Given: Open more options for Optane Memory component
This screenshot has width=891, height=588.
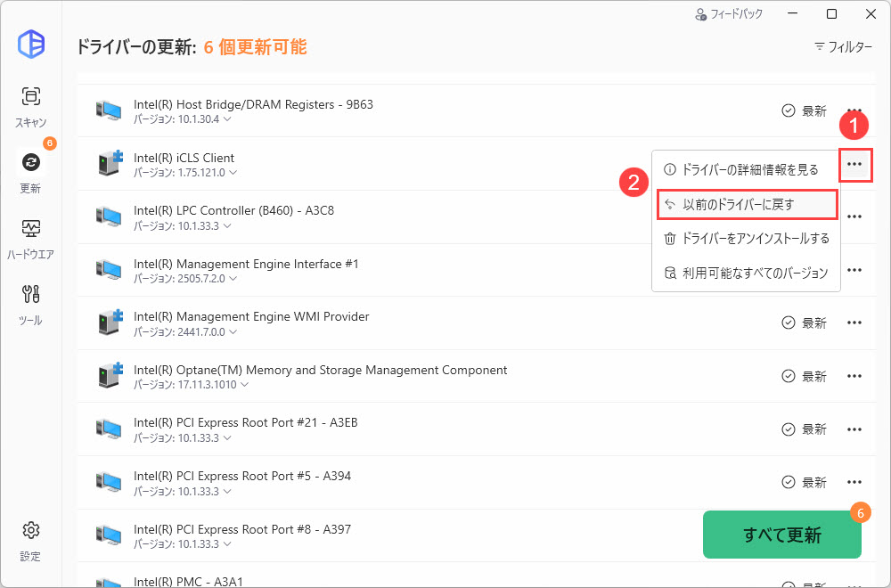Looking at the screenshot, I should pos(854,376).
